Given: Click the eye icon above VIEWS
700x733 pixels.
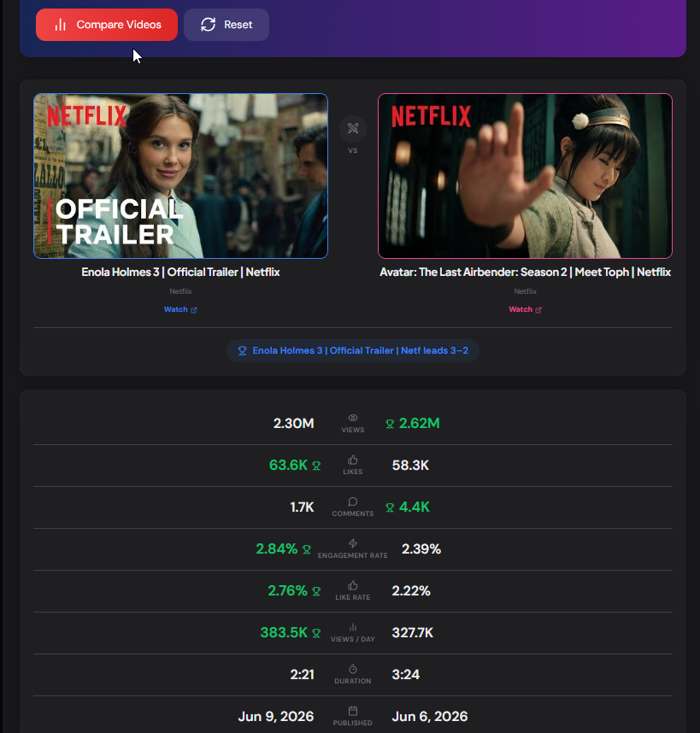Looking at the screenshot, I should pyautogui.click(x=353, y=418).
